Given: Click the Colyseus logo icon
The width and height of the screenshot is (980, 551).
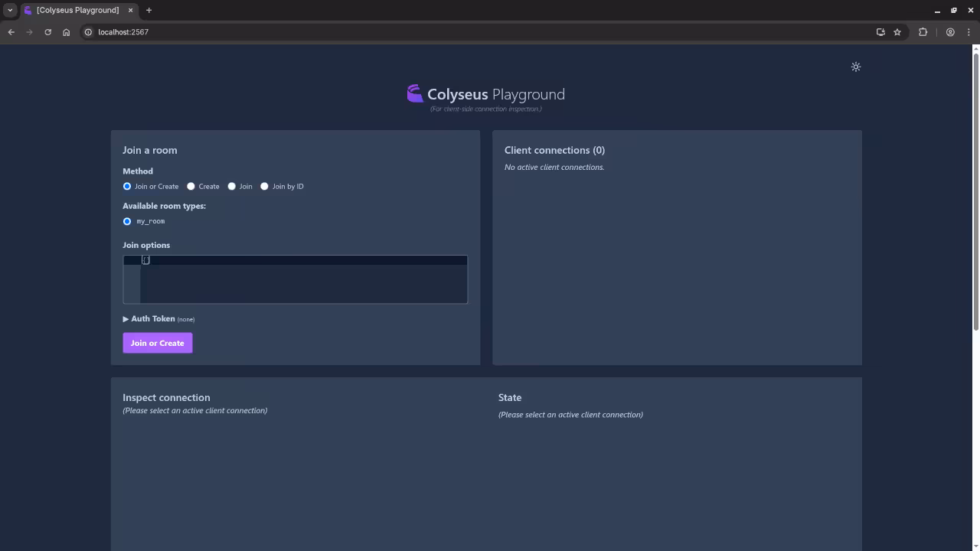Looking at the screenshot, I should click(414, 93).
